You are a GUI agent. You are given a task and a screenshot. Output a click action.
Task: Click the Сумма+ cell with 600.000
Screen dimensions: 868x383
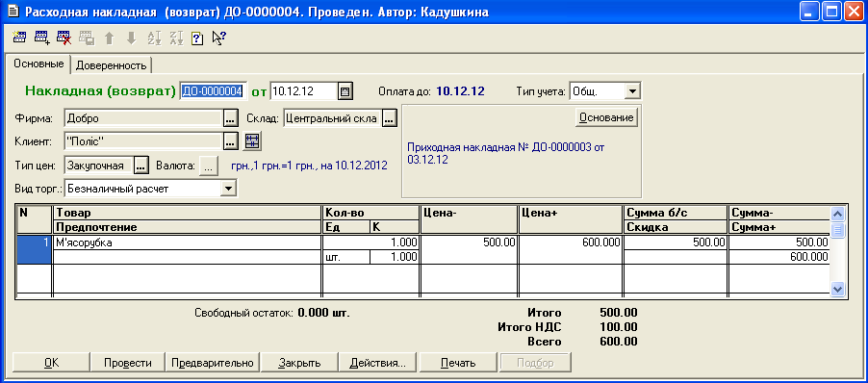pyautogui.click(x=779, y=257)
